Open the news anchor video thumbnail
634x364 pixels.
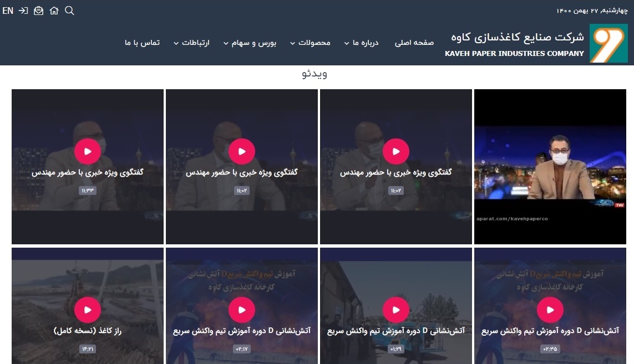[x=550, y=166]
